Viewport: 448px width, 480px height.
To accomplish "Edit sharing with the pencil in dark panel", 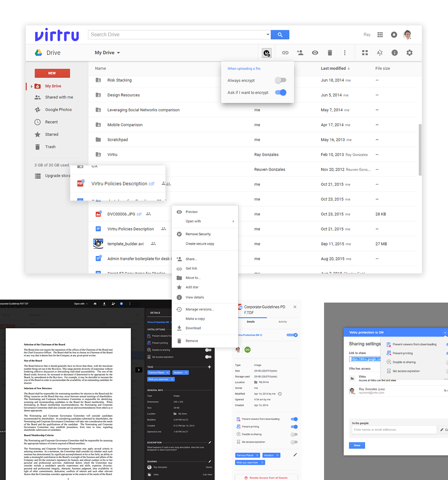I will pyautogui.click(x=210, y=461).
